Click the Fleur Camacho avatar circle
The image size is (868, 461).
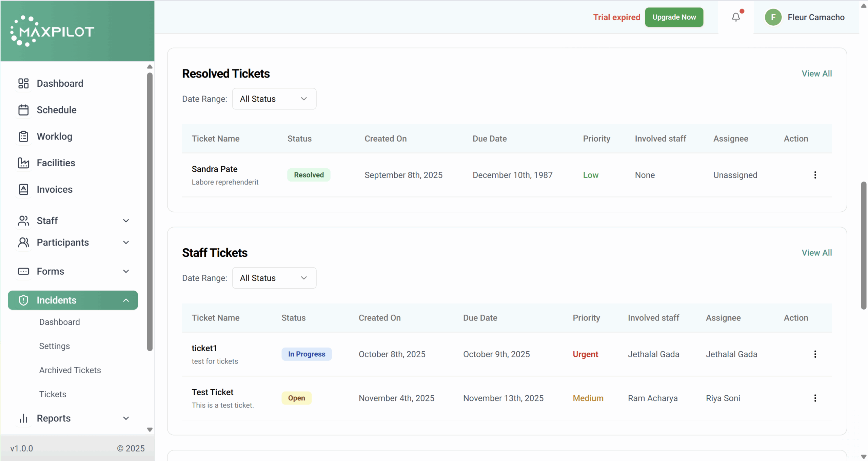tap(773, 17)
